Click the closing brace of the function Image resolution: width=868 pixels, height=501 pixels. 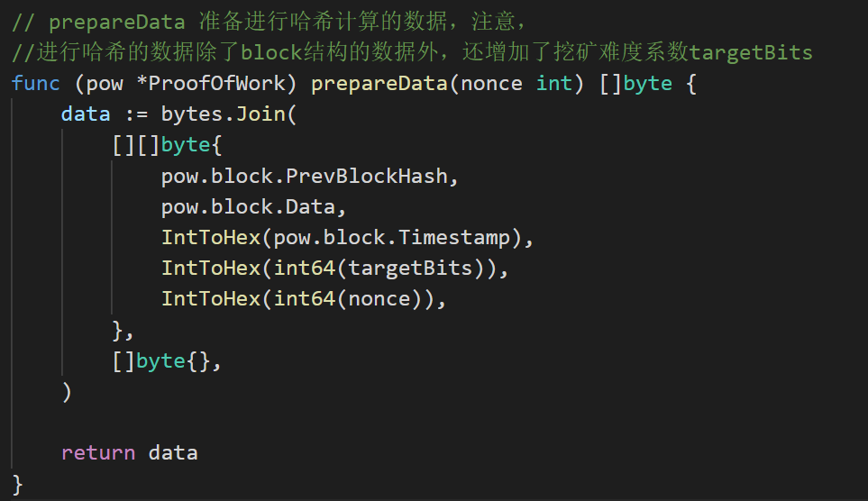[x=17, y=485]
